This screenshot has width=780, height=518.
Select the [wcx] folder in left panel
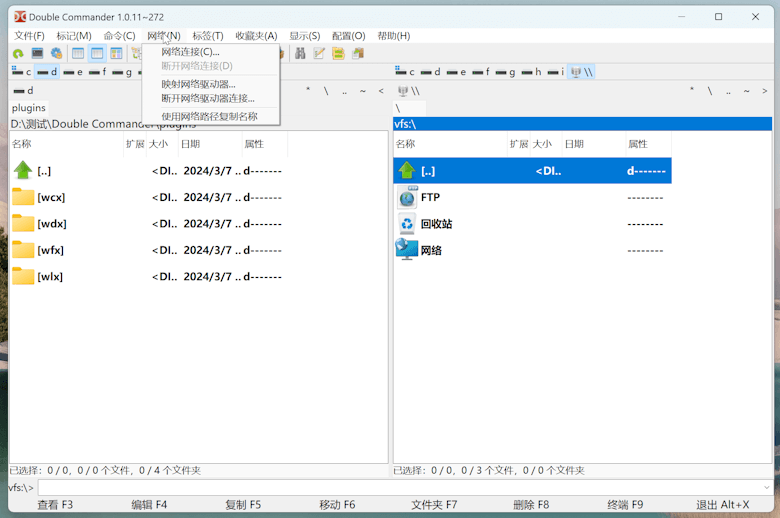(149, 198)
